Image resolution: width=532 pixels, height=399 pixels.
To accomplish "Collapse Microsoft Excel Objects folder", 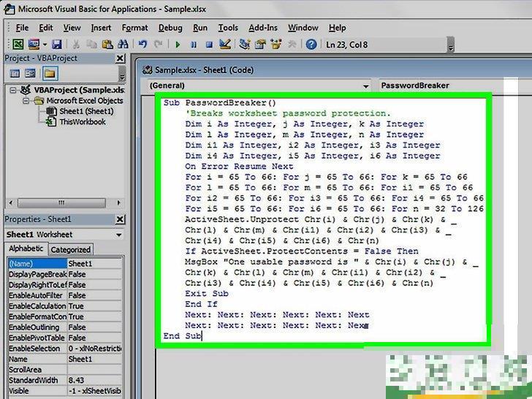I will [26, 101].
